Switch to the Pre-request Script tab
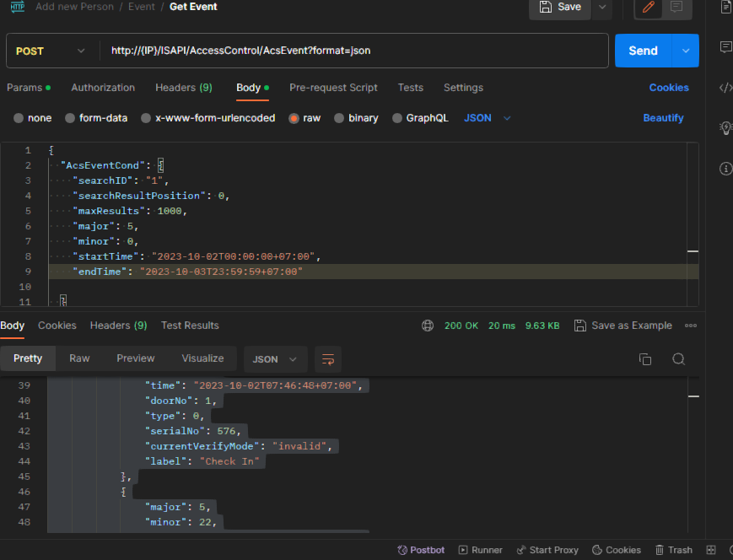Screen dimensions: 733x560 pos(333,88)
